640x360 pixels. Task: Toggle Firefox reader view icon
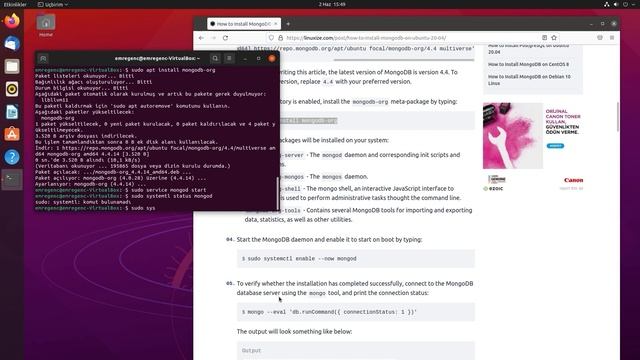(544, 38)
